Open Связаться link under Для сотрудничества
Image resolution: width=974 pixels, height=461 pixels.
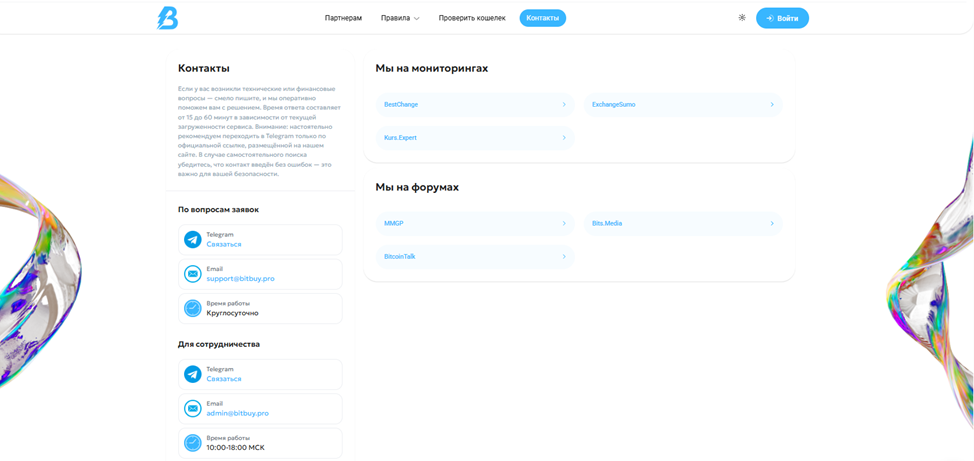pos(224,378)
